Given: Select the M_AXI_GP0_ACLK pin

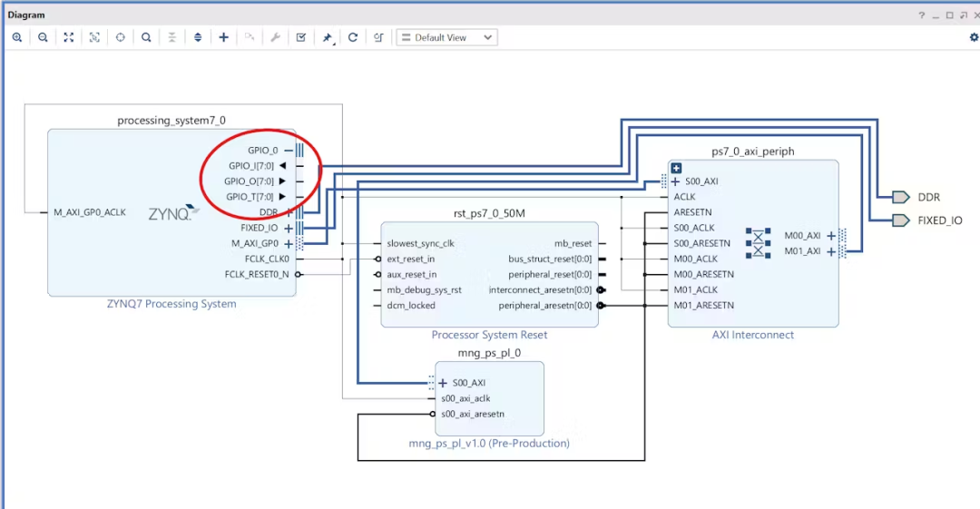Looking at the screenshot, I should tap(89, 212).
